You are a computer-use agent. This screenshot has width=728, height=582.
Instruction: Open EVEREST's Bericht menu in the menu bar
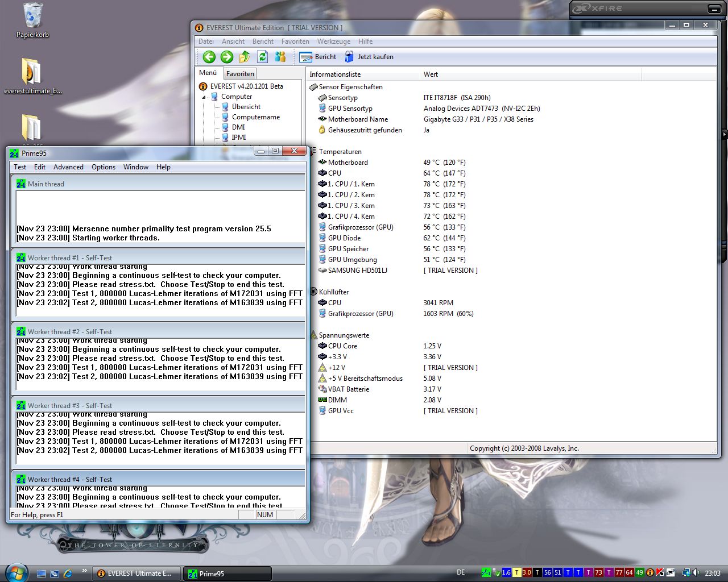click(263, 41)
